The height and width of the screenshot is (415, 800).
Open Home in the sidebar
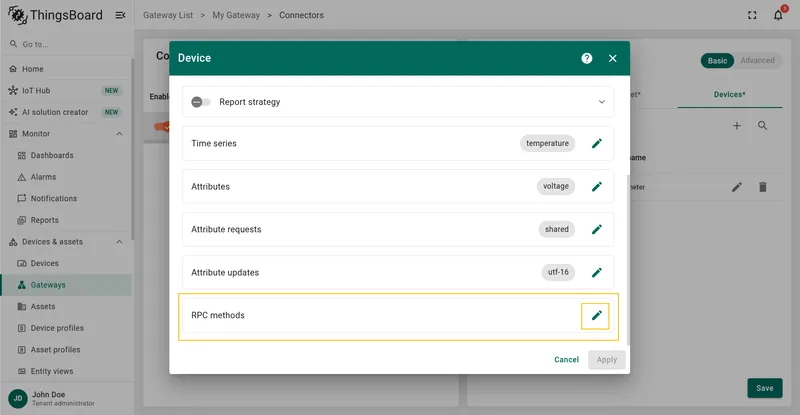[x=66, y=69]
